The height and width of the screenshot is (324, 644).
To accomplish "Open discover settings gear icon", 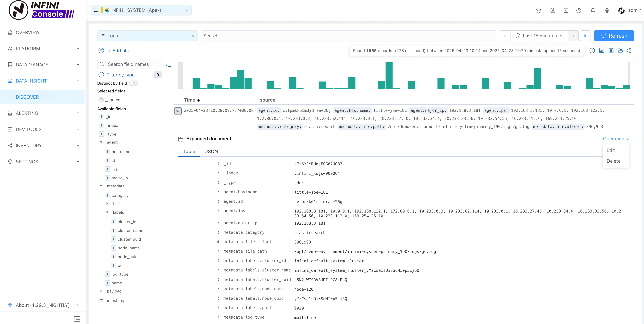I will (630, 51).
